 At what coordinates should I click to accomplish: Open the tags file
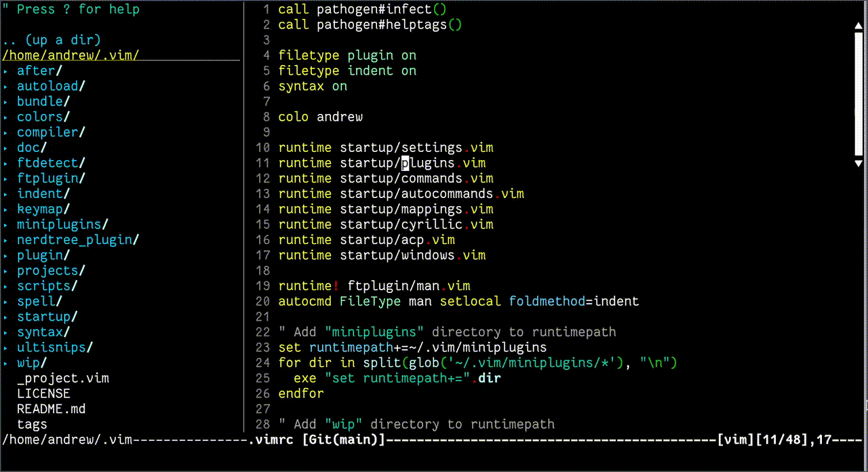[32, 425]
